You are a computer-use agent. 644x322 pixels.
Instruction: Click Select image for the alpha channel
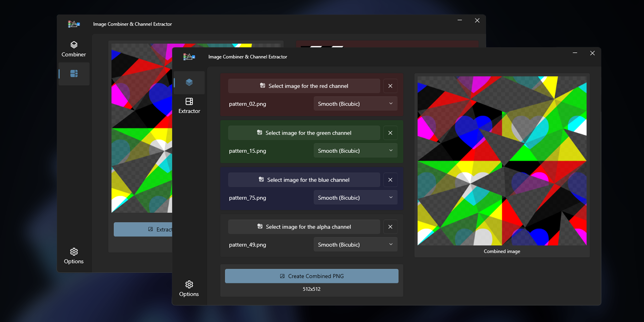[x=304, y=226]
